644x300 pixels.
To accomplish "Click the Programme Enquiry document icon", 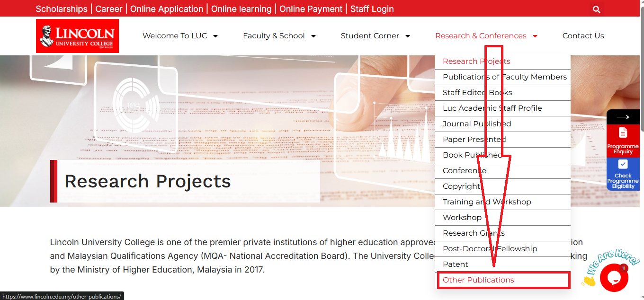I will click(x=623, y=132).
